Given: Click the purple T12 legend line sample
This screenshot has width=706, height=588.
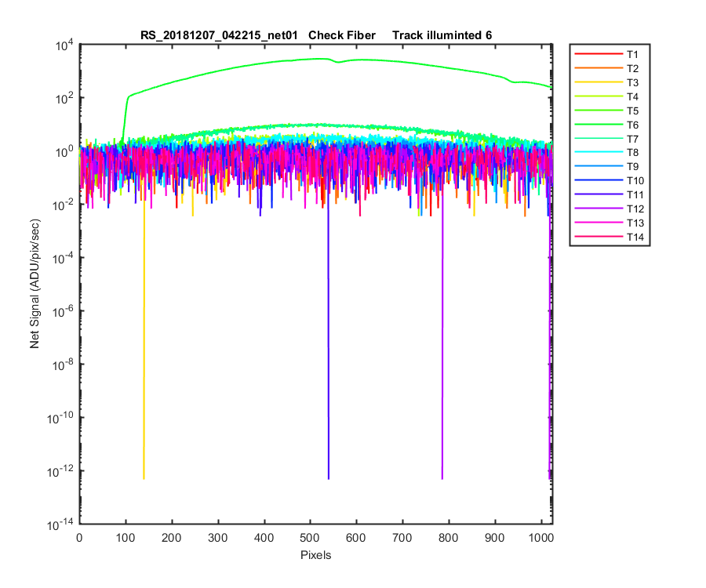Looking at the screenshot, I should coord(599,209).
